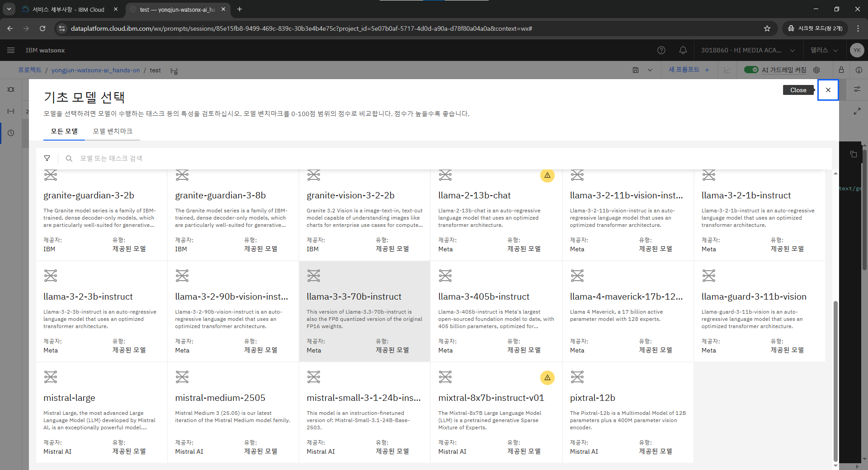Click the browser address bar URL
The image size is (868, 470).
[302, 28]
